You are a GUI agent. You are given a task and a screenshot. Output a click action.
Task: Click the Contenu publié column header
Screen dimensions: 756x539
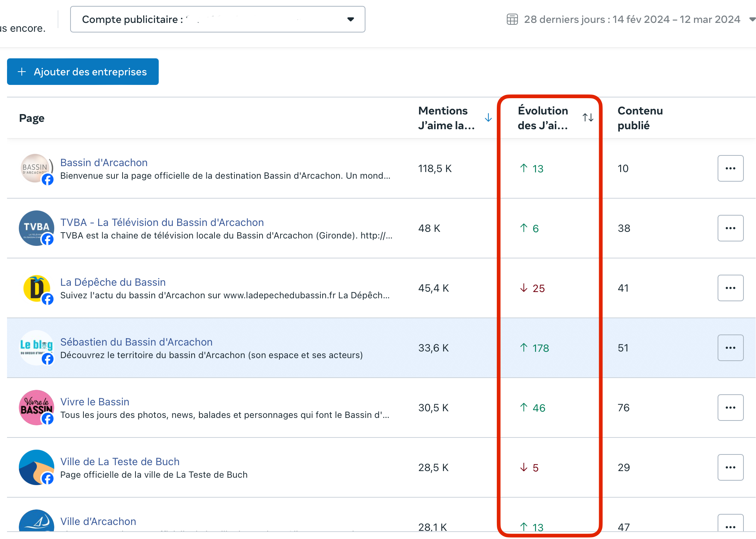(640, 118)
